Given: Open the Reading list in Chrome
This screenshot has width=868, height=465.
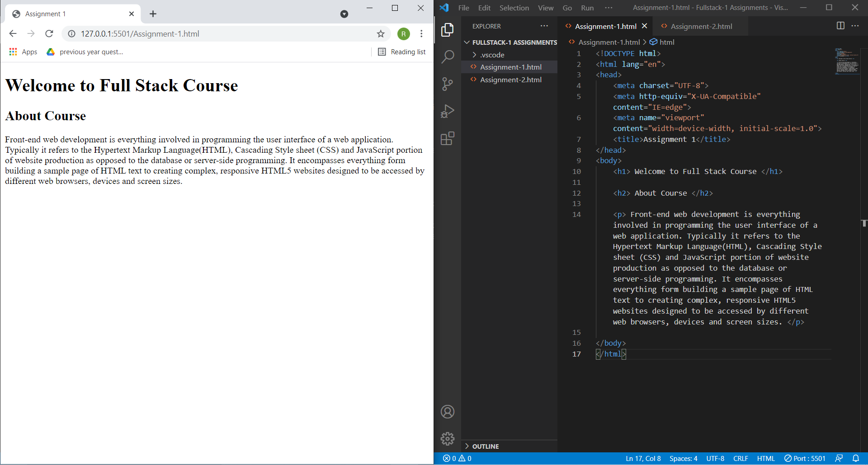Looking at the screenshot, I should 402,52.
